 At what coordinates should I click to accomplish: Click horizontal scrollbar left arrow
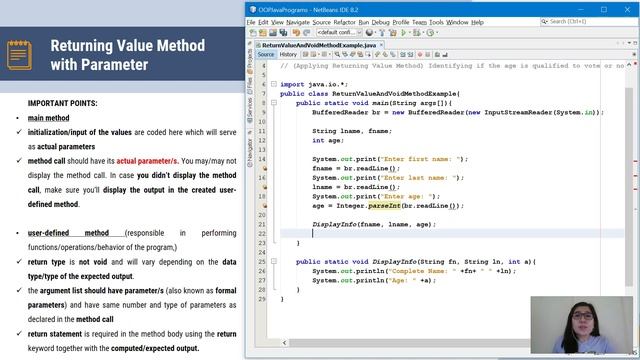(x=284, y=343)
